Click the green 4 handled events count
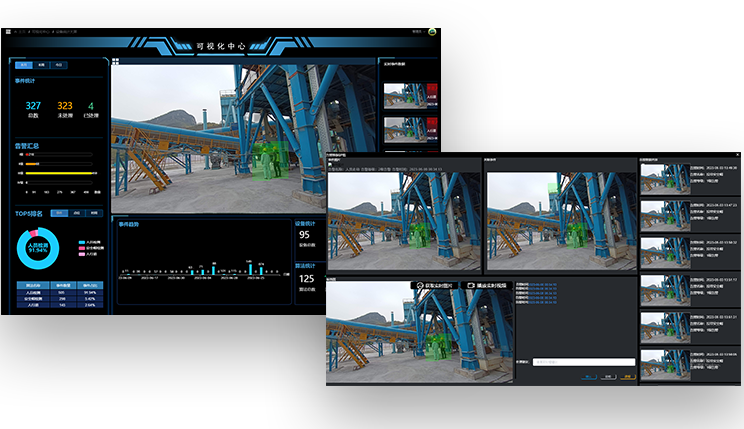This screenshot has width=744, height=429. [91, 106]
